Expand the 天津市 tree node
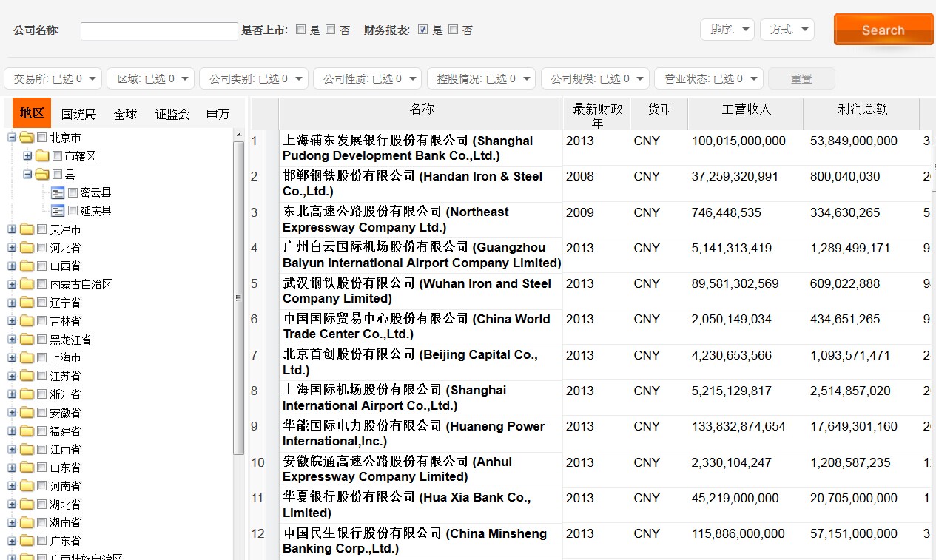This screenshot has height=560, width=936. pos(12,229)
